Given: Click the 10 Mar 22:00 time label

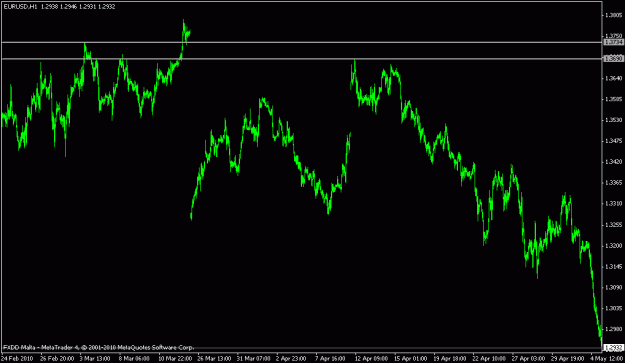Looking at the screenshot, I should tap(175, 358).
